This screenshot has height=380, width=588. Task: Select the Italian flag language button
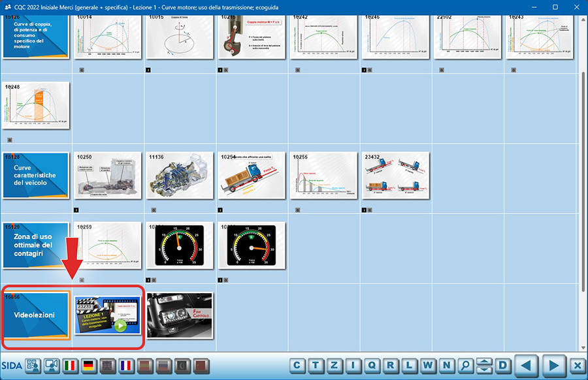pyautogui.click(x=70, y=365)
